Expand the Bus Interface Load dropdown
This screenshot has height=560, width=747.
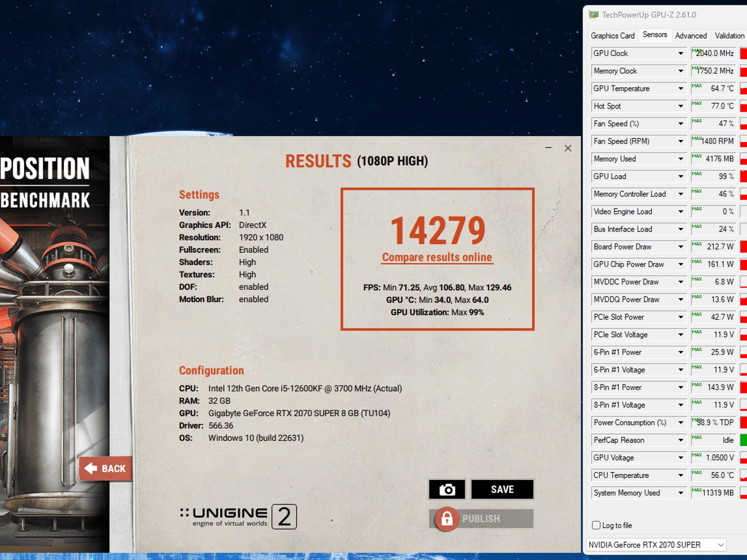(681, 229)
